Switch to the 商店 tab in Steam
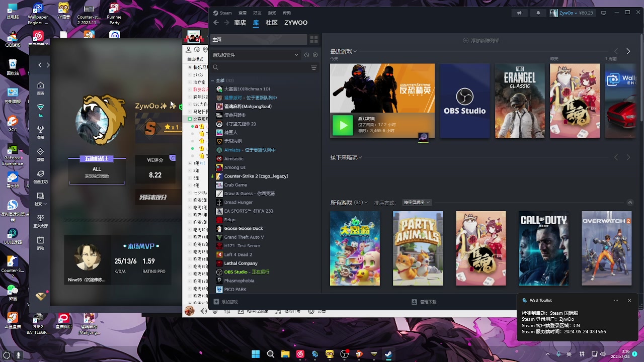 tap(240, 23)
